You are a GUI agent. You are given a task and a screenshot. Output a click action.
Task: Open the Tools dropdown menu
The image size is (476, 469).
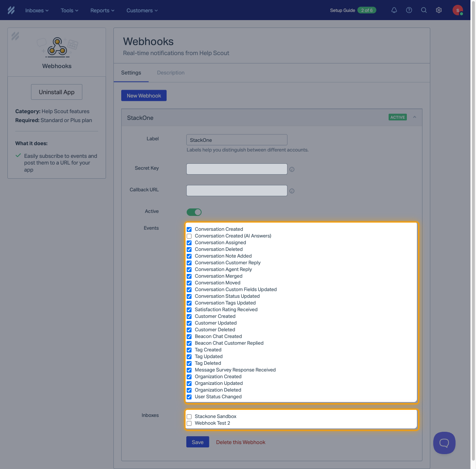(70, 10)
